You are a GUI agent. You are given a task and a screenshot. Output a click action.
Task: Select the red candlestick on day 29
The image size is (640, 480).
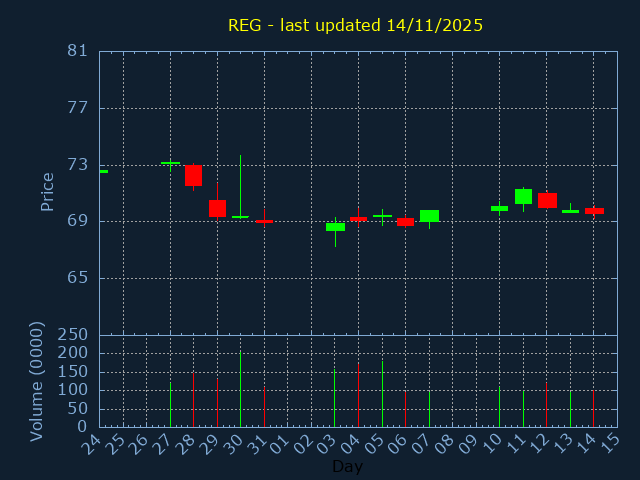point(217,209)
